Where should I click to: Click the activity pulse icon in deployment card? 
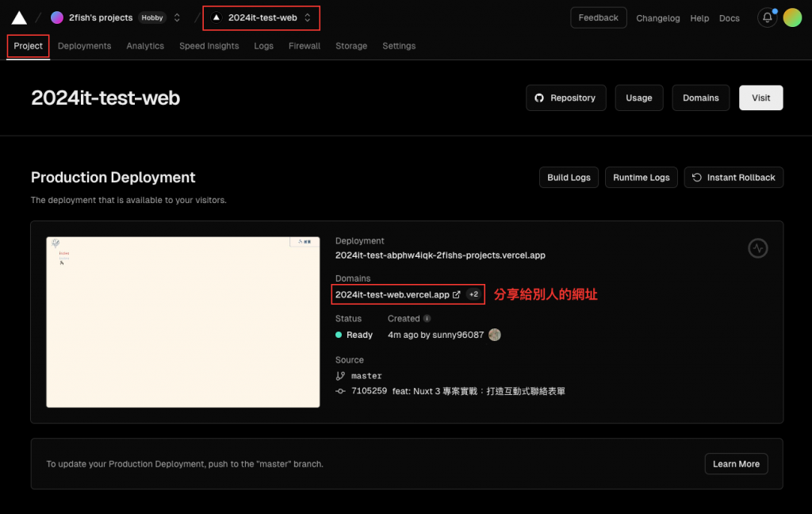[757, 248]
